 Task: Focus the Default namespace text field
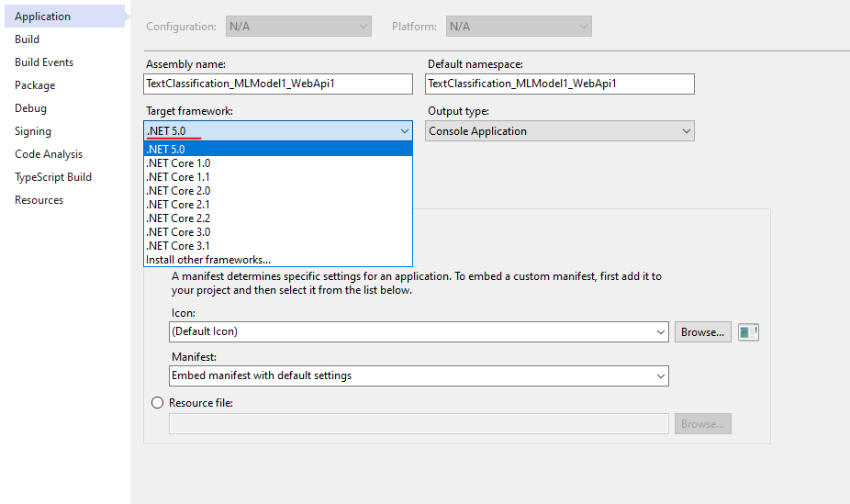559,84
